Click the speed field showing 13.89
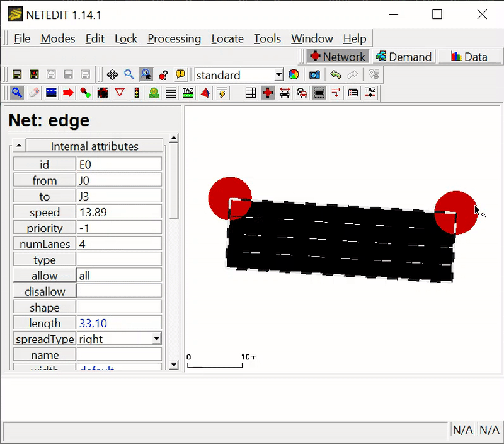 [119, 212]
